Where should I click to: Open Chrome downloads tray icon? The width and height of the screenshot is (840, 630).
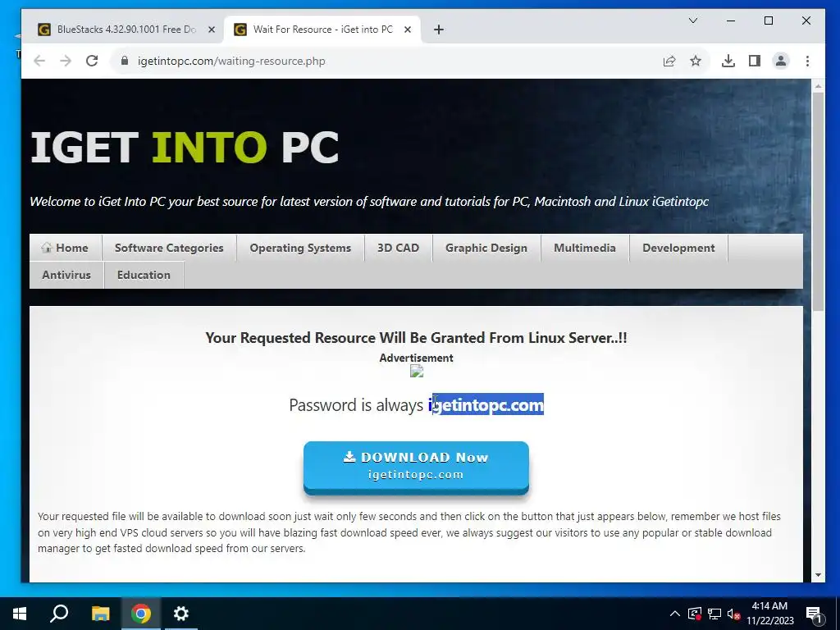point(728,61)
